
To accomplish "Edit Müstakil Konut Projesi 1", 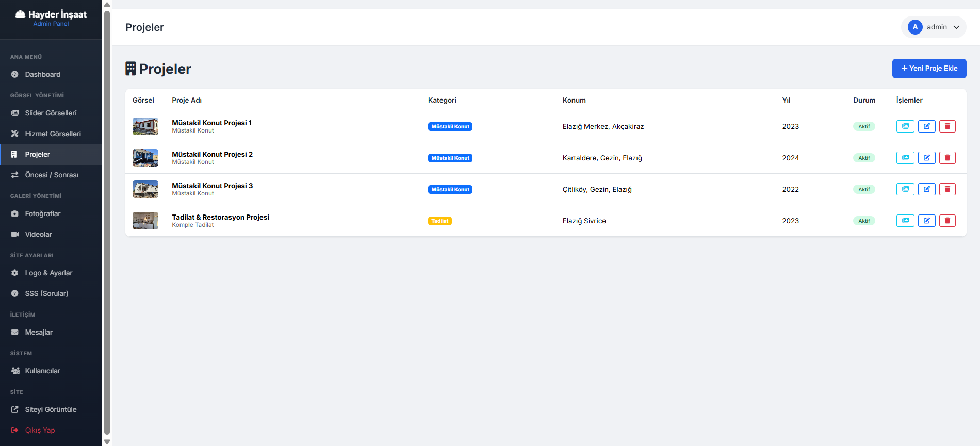I will [927, 126].
